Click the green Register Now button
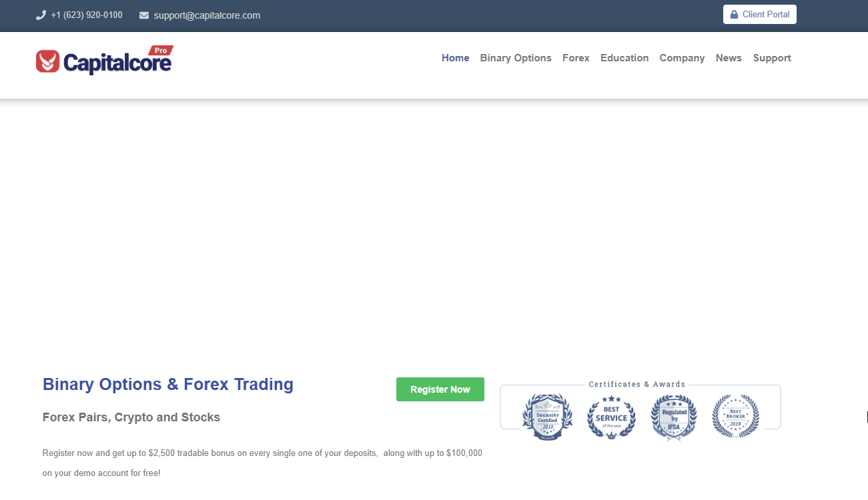Image resolution: width=868 pixels, height=500 pixels. [x=440, y=389]
